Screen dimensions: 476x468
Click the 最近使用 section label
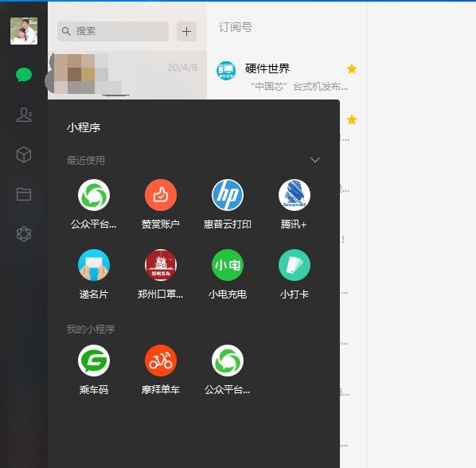point(86,160)
